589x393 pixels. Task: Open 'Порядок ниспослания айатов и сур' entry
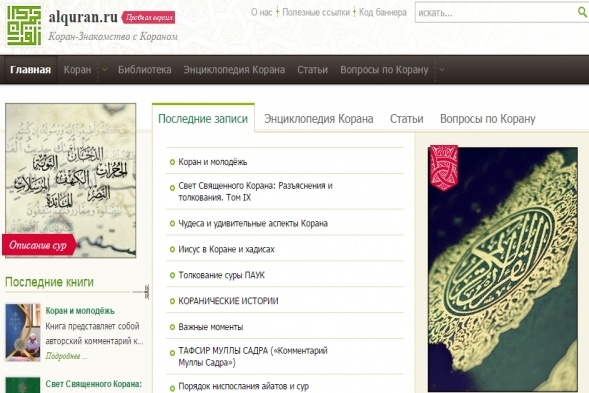[243, 386]
